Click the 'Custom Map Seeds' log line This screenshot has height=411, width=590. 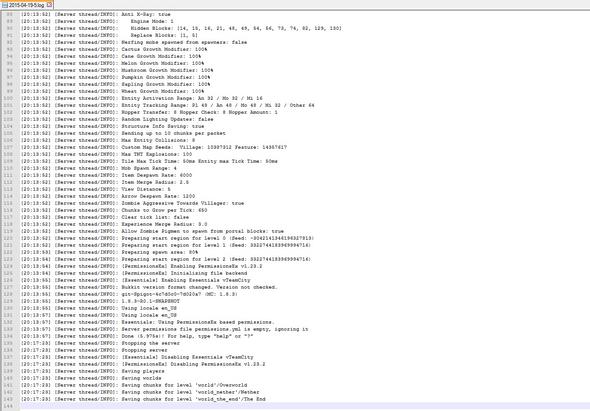point(154,147)
